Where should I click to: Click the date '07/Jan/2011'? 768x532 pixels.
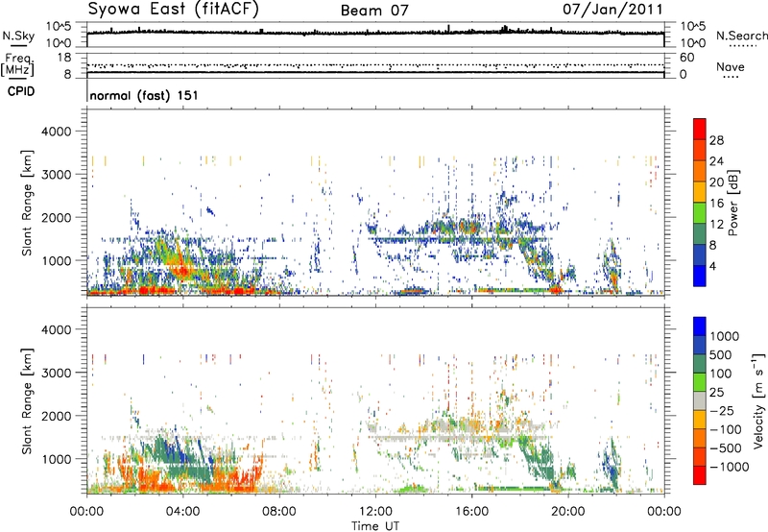[612, 10]
